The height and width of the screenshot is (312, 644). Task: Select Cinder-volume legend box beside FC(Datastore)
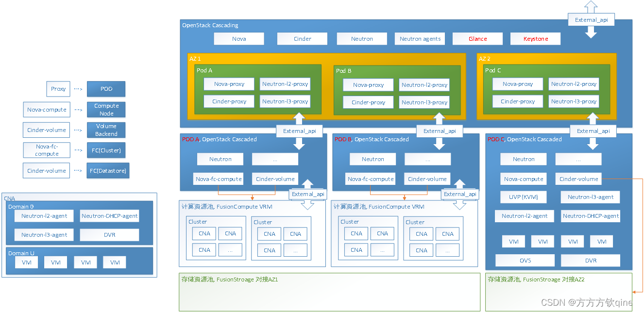(47, 171)
